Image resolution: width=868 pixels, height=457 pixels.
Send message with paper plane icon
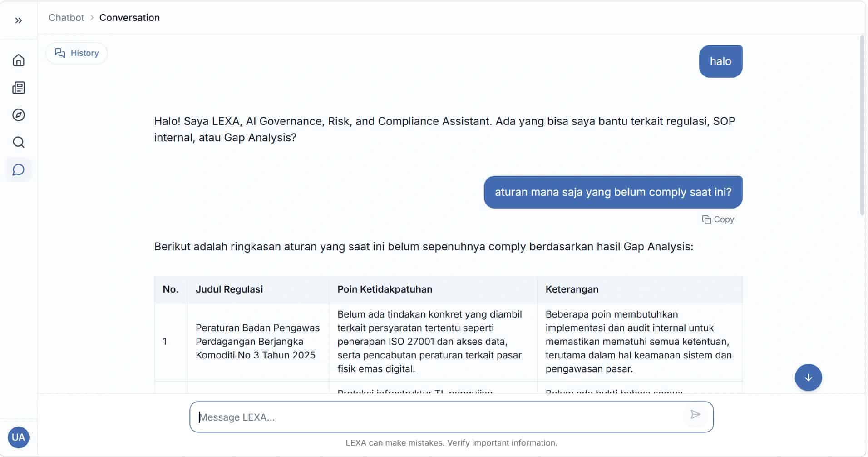695,414
